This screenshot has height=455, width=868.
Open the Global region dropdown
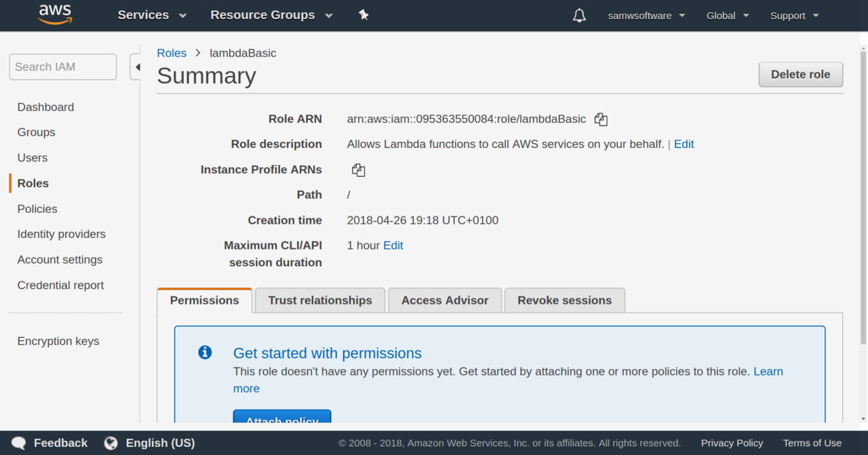coord(728,16)
